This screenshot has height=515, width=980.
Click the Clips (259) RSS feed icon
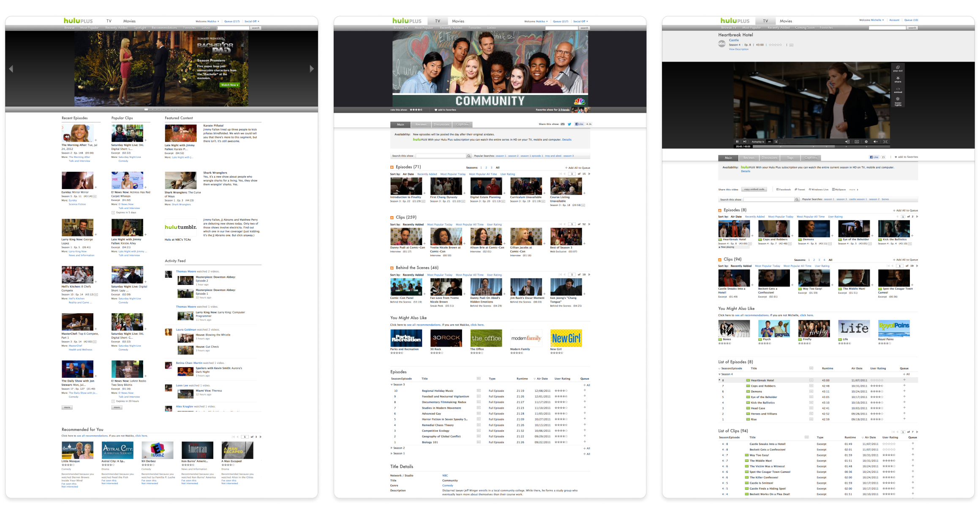pyautogui.click(x=392, y=217)
